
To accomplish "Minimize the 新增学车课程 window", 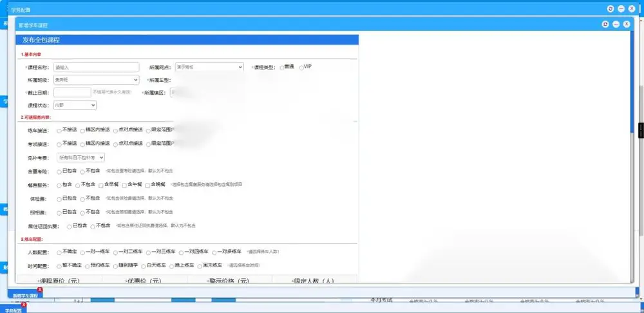I will [616, 24].
